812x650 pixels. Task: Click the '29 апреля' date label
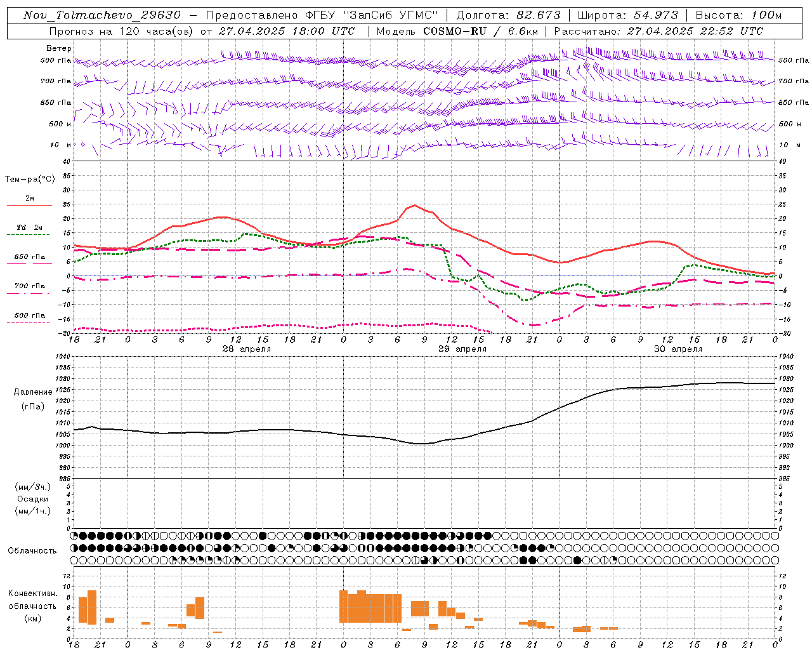[x=462, y=349]
